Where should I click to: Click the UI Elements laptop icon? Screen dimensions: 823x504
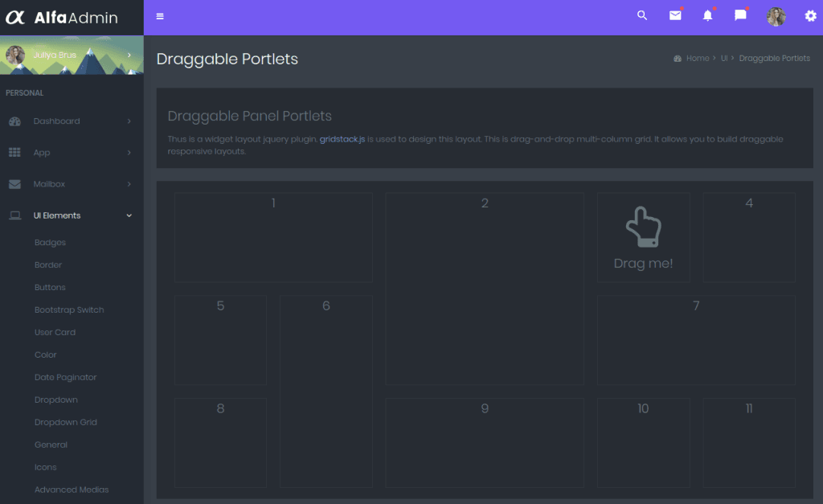(x=14, y=215)
